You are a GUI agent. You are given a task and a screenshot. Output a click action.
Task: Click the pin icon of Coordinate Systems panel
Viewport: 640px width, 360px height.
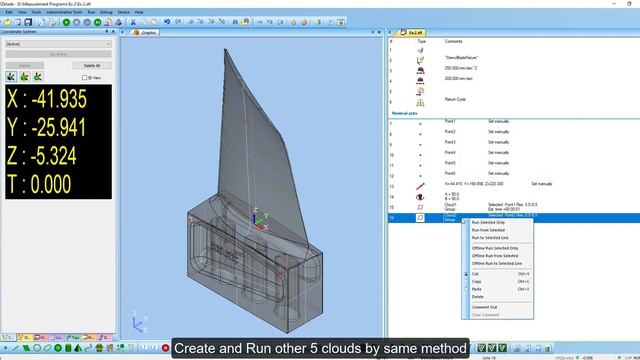107,31
